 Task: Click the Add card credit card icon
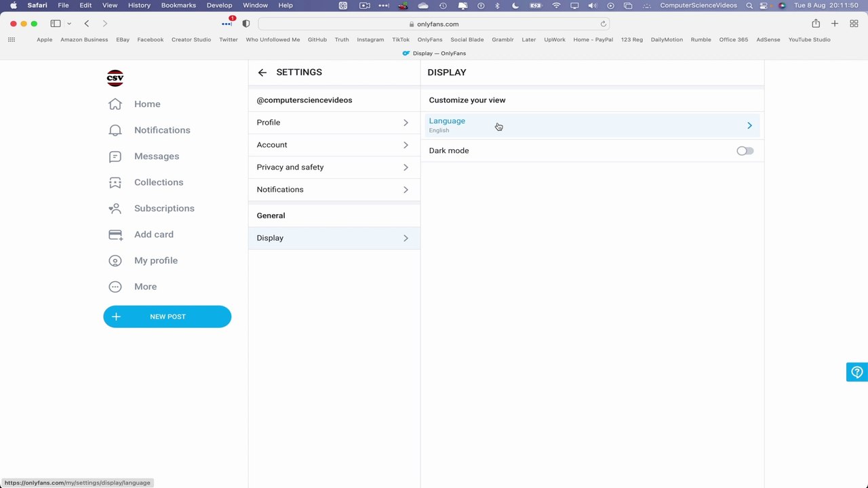tap(115, 235)
